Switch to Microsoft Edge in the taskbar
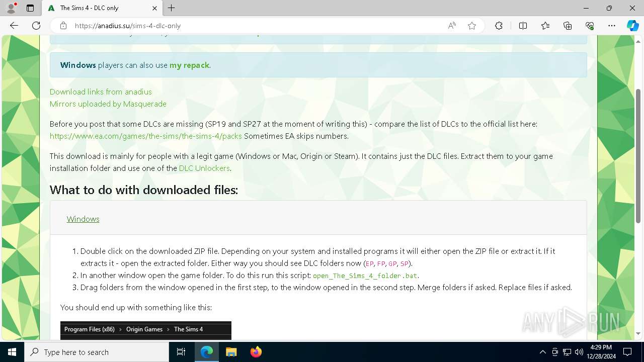The width and height of the screenshot is (644, 362). click(x=207, y=352)
